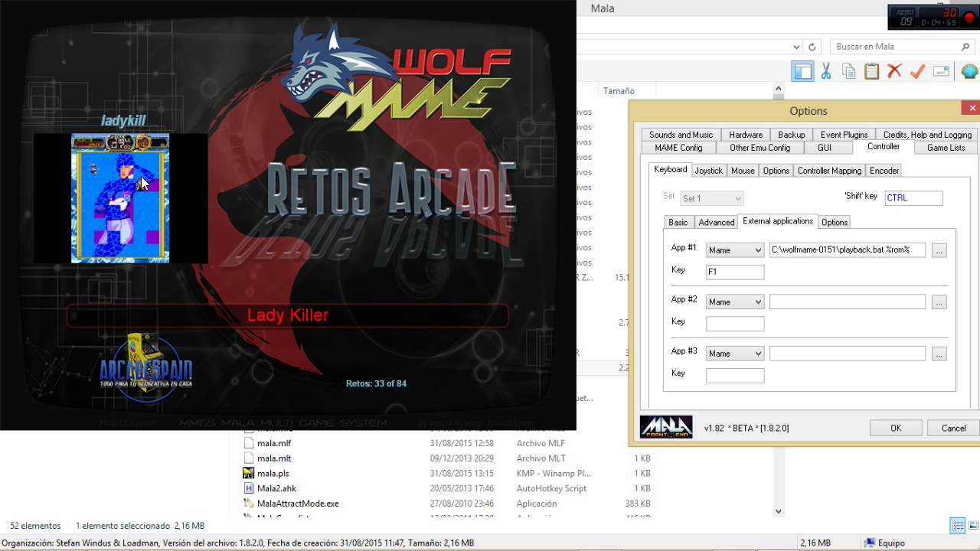Select the Controller Mapping sub-tab
Viewport: 980px width, 551px height.
[829, 171]
